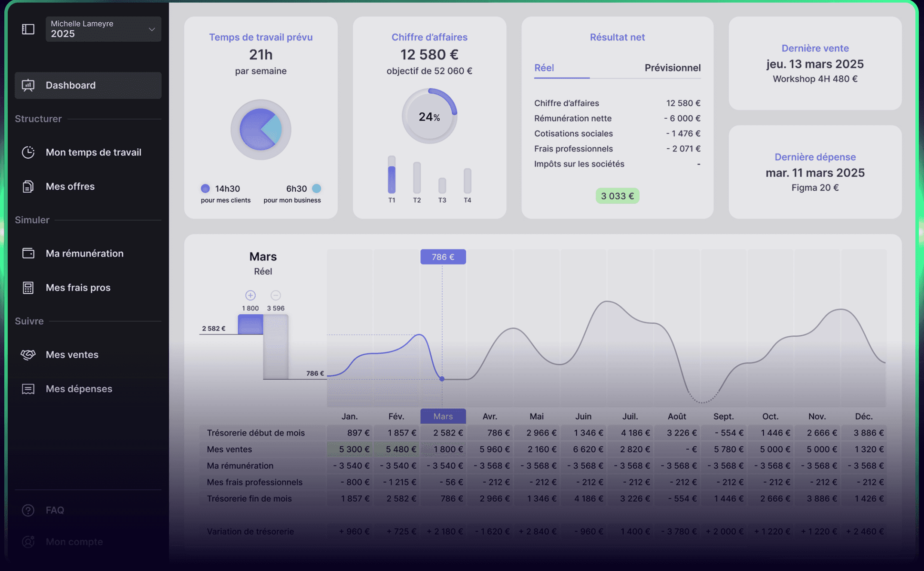924x571 pixels.
Task: Click the T1 quarterly progress bar
Action: [392, 175]
